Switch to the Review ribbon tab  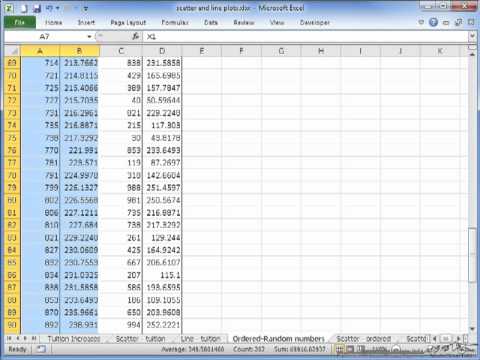pos(244,22)
